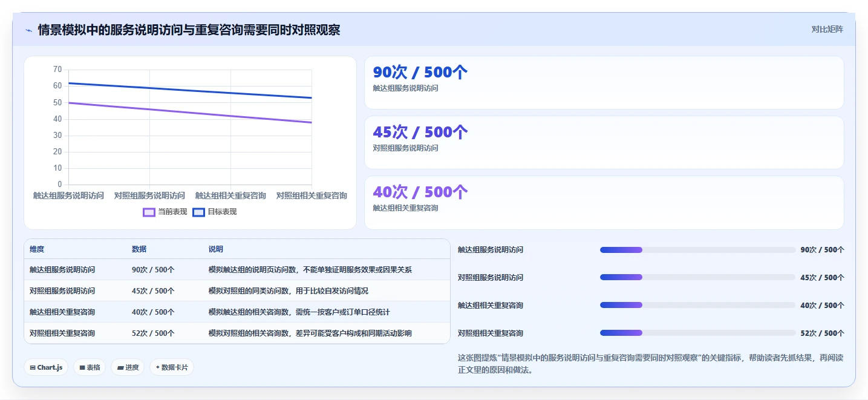Click the progress label 触达组相关重复咨询 beside its bar
The image size is (868, 400).
[x=491, y=306]
